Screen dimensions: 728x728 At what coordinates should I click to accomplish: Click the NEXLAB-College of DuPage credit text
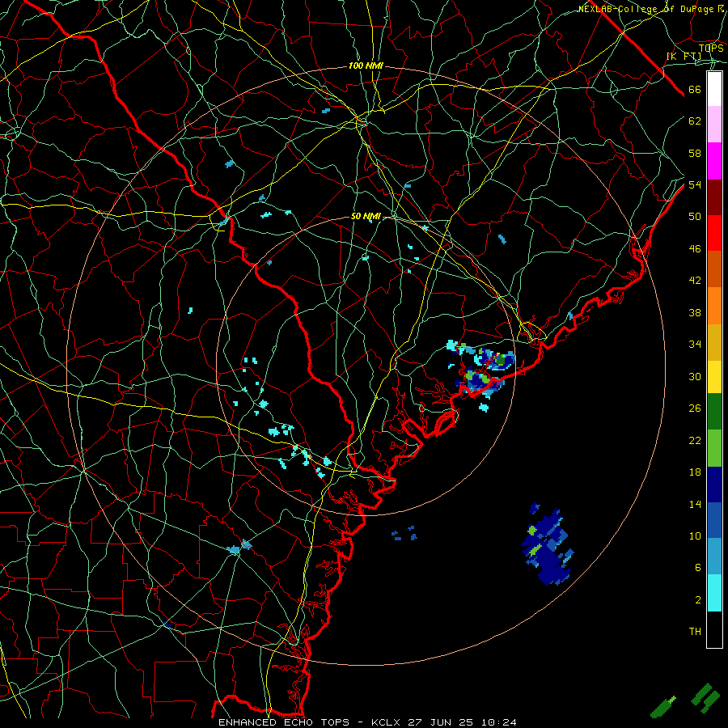click(x=650, y=9)
